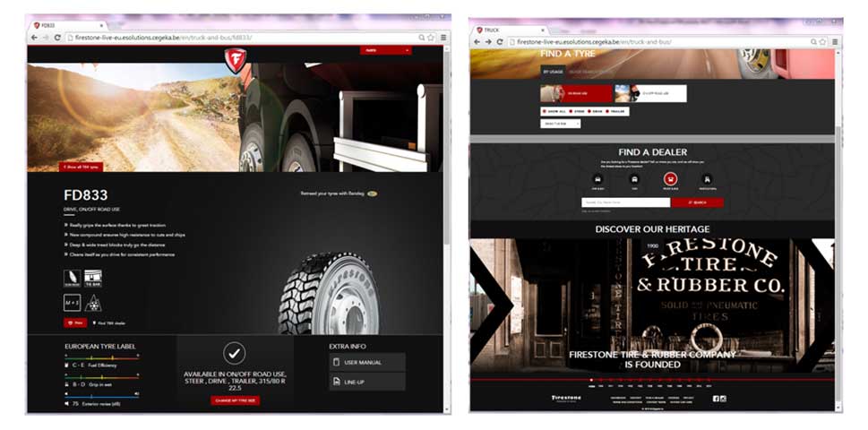Viewport: 868px width, 430px height.
Task: Click the Tie Bar feature icon
Action: point(93,279)
